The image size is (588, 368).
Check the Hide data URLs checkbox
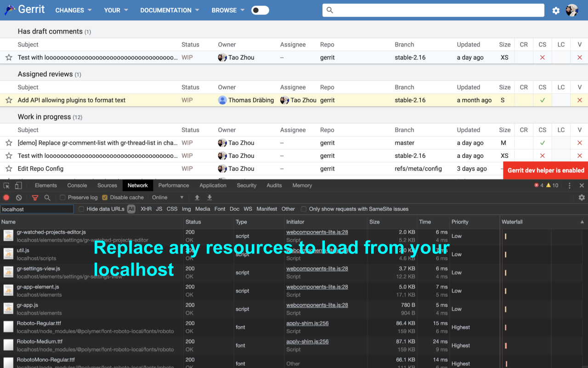coord(81,209)
